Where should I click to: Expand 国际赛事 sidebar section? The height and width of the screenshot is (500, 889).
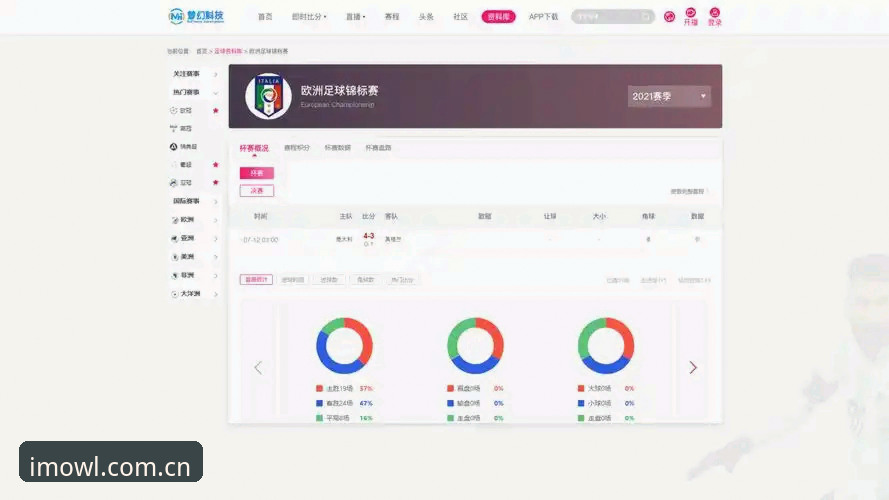[194, 201]
